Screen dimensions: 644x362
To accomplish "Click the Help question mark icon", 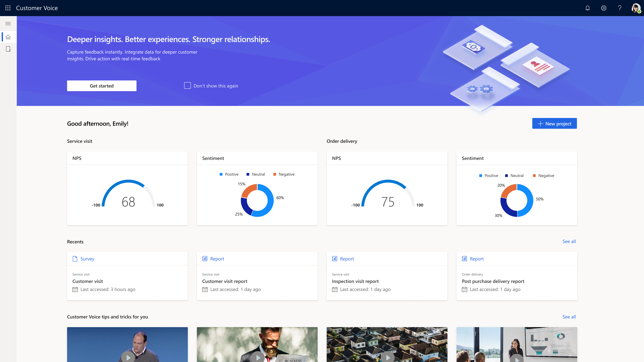I will coord(620,8).
